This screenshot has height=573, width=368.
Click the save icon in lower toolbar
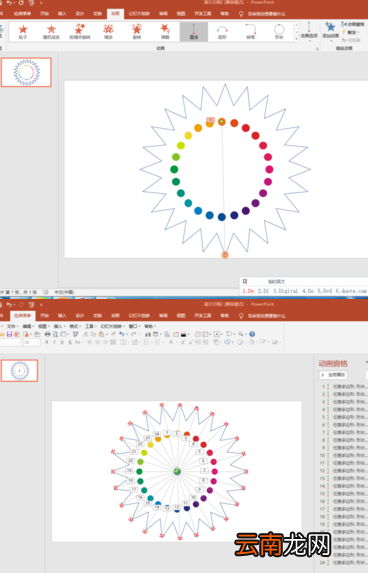pyautogui.click(x=10, y=334)
